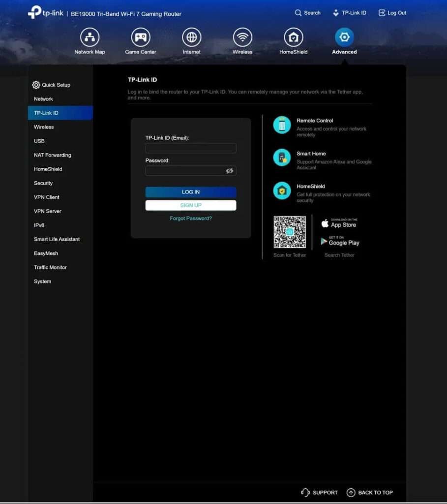Screen dimensions: 447x504
Task: Open System in the sidebar
Action: tap(60, 281)
